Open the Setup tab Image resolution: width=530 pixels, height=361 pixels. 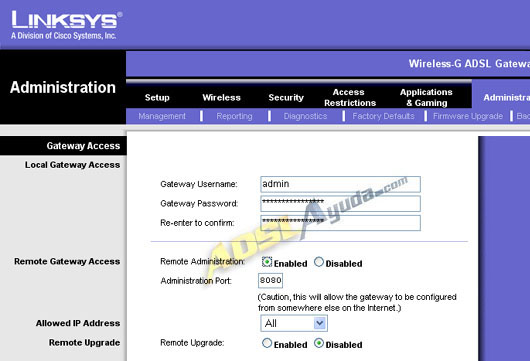coord(157,97)
